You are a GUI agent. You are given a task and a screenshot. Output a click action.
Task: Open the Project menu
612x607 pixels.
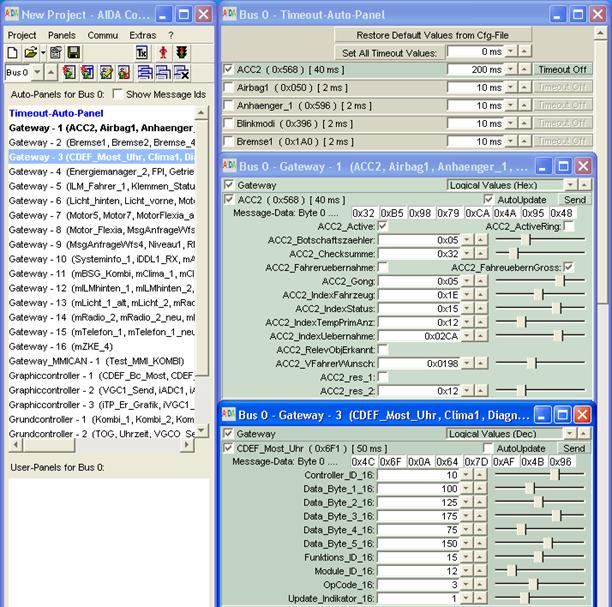(x=22, y=35)
